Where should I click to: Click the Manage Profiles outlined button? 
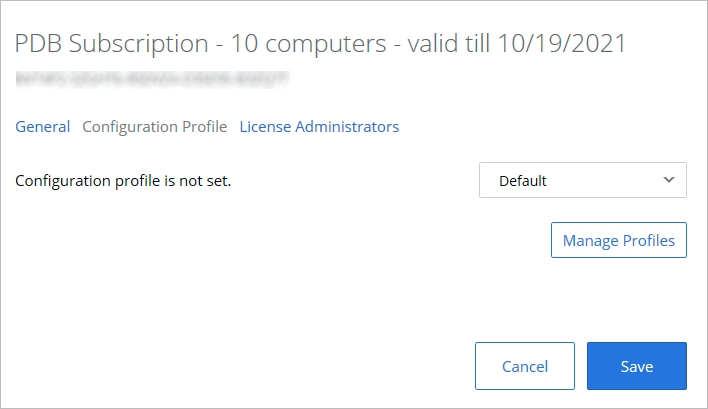[618, 240]
